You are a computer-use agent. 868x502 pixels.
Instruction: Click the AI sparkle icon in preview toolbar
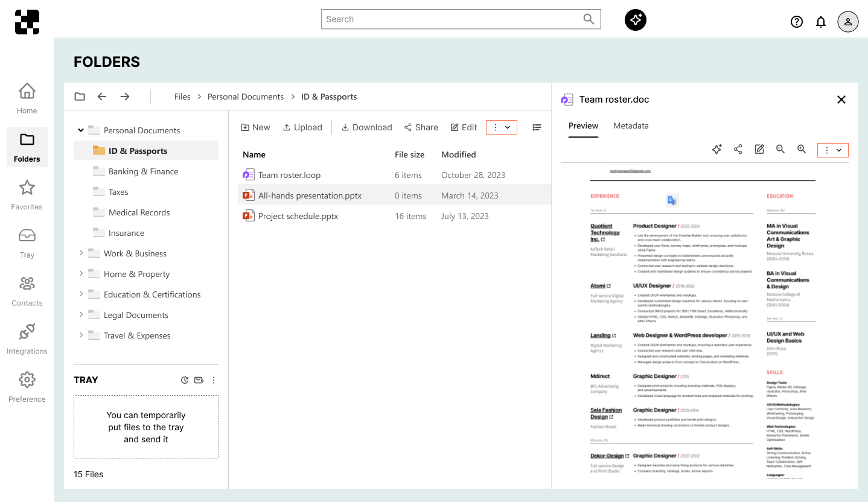(x=716, y=150)
